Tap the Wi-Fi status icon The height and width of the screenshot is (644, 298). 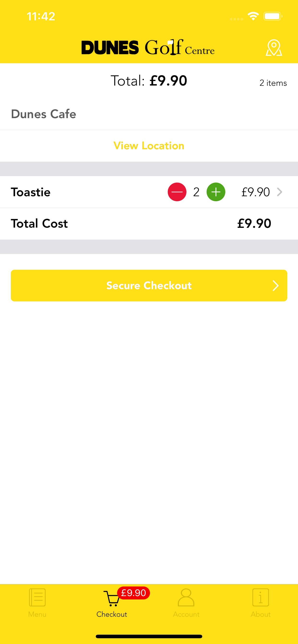pos(253,16)
